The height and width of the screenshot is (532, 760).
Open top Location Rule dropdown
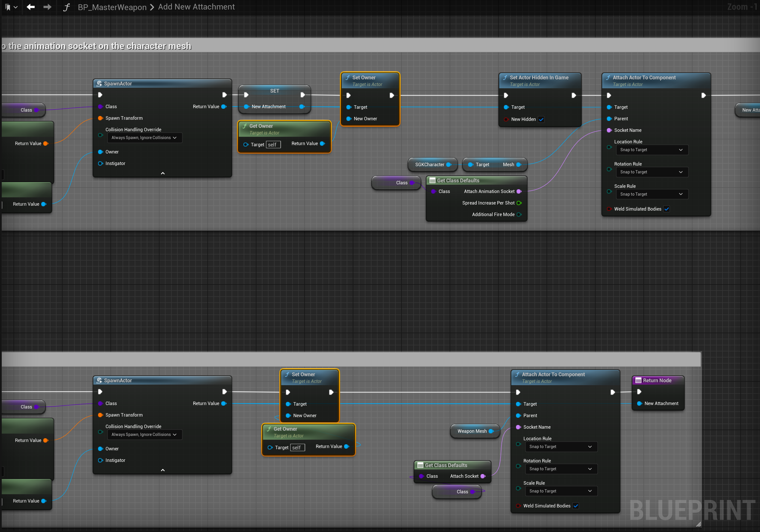click(x=652, y=150)
